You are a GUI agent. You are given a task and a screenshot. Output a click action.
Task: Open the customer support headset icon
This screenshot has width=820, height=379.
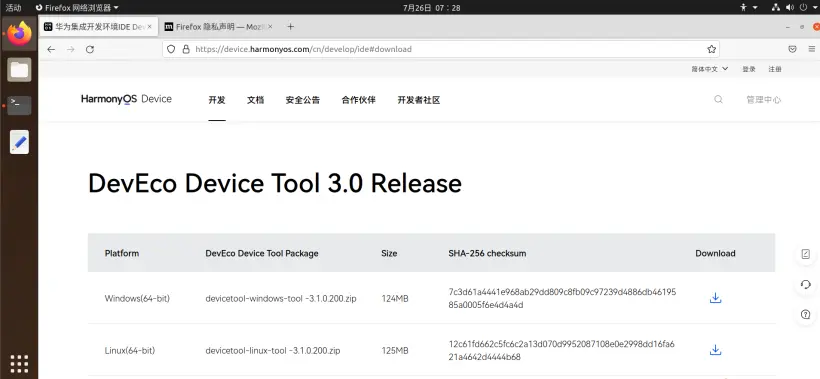pyautogui.click(x=805, y=284)
